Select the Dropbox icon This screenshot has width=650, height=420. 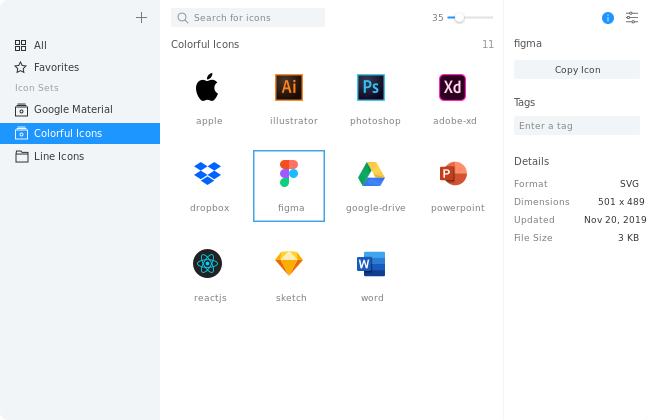click(x=207, y=175)
